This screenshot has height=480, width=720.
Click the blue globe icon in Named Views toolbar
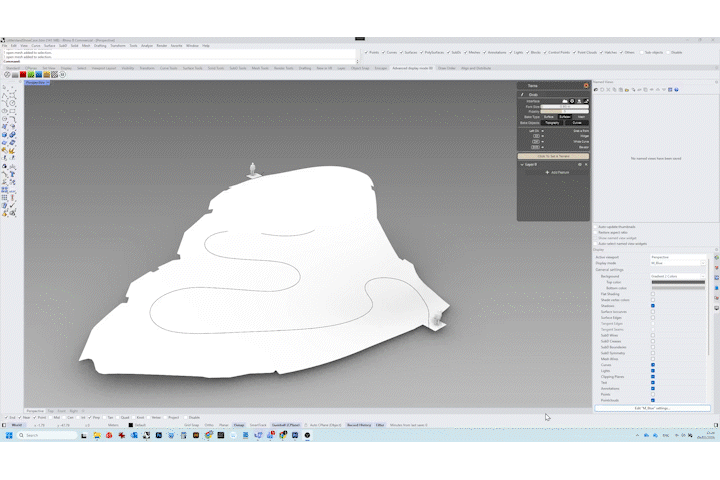coord(676,90)
